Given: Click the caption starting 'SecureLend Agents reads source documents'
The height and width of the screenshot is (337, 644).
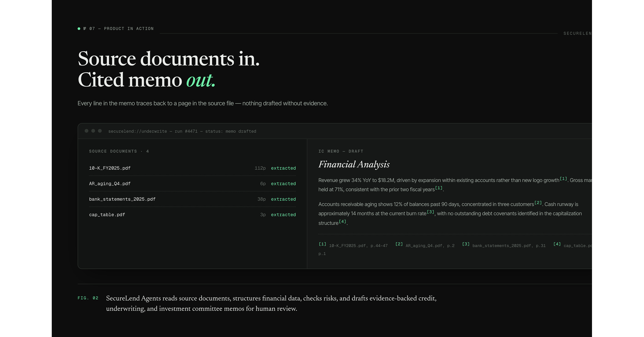Looking at the screenshot, I should point(271,304).
